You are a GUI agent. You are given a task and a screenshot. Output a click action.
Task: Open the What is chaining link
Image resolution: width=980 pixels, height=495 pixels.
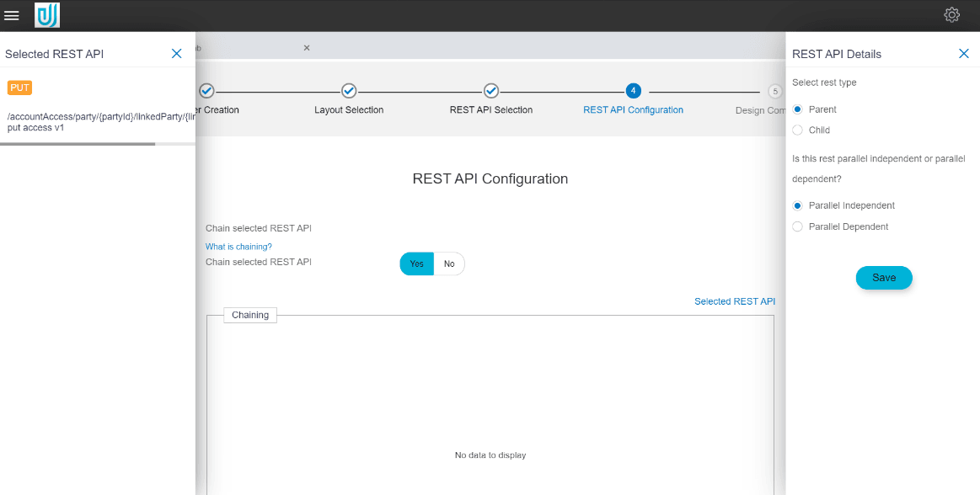click(x=238, y=246)
